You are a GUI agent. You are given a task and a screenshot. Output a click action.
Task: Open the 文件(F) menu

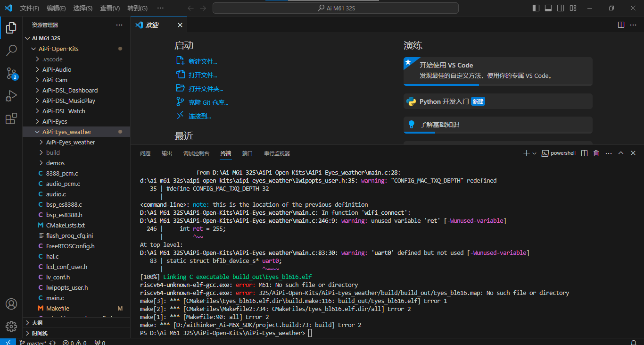30,8
